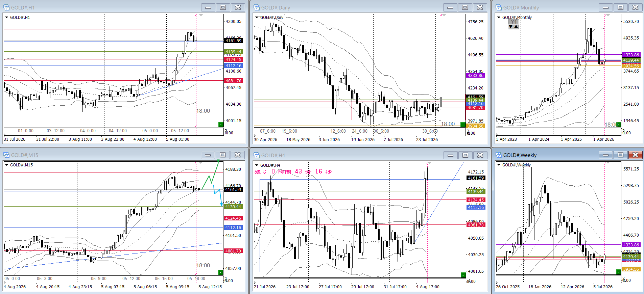Click the GOLD#,H4 window title icon
The width and height of the screenshot is (644, 294).
coord(257,155)
